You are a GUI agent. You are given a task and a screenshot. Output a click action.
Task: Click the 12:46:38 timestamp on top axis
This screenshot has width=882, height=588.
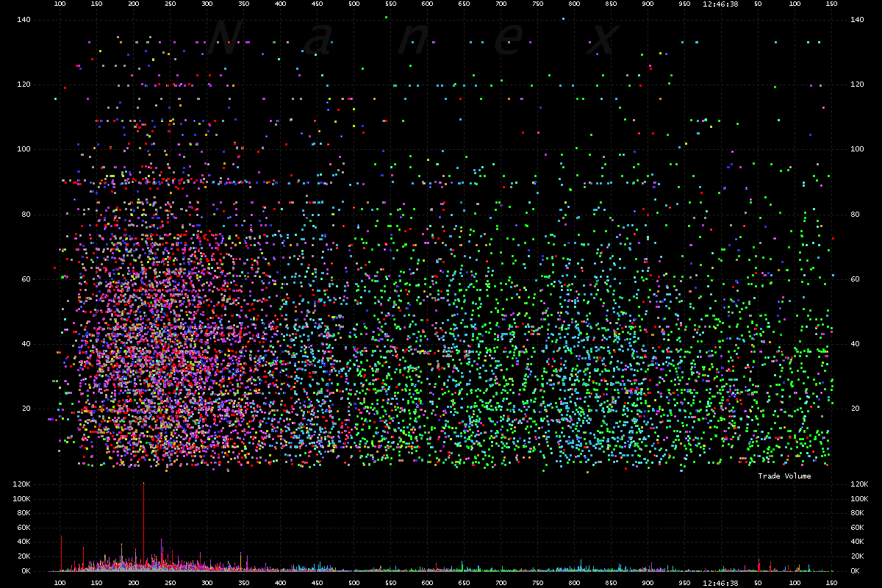[x=721, y=4]
